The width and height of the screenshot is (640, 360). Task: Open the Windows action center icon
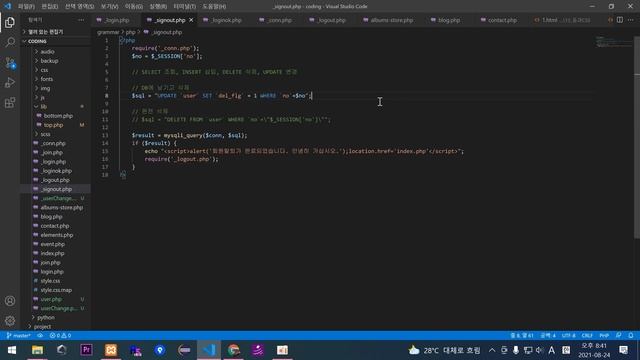pyautogui.click(x=624, y=350)
